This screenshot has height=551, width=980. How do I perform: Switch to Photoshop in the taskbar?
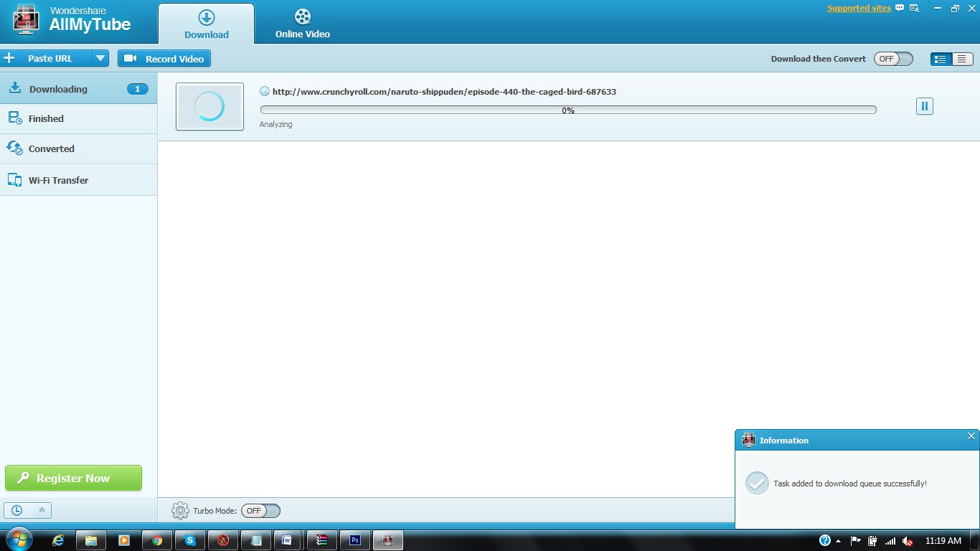[355, 540]
